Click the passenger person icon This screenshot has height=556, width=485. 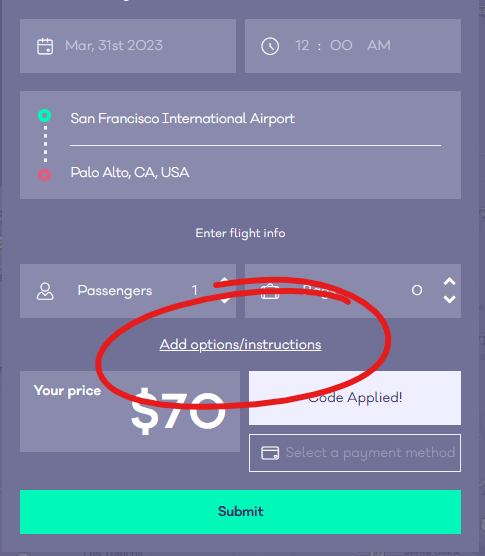click(x=45, y=291)
